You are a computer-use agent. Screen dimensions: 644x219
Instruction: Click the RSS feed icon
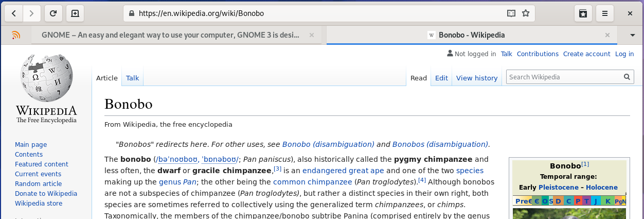(x=16, y=35)
